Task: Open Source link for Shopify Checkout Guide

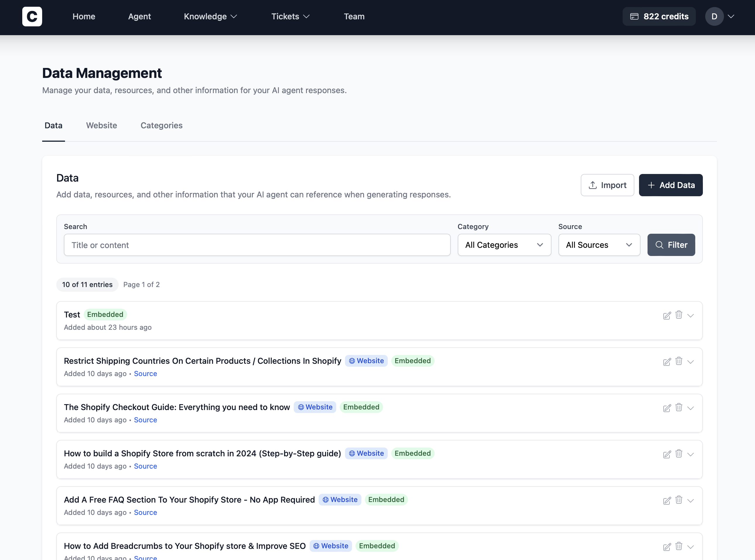Action: [x=145, y=420]
